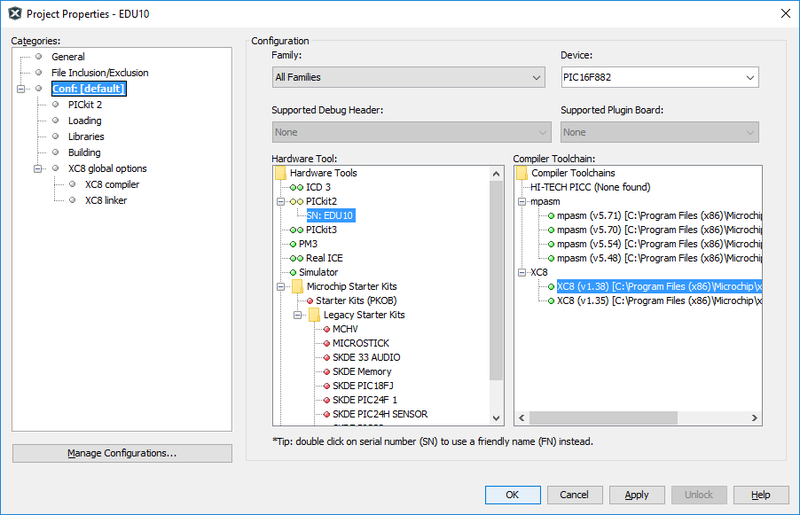The image size is (800, 515).
Task: Collapse the PICkit2 hardware node
Action: (x=281, y=202)
